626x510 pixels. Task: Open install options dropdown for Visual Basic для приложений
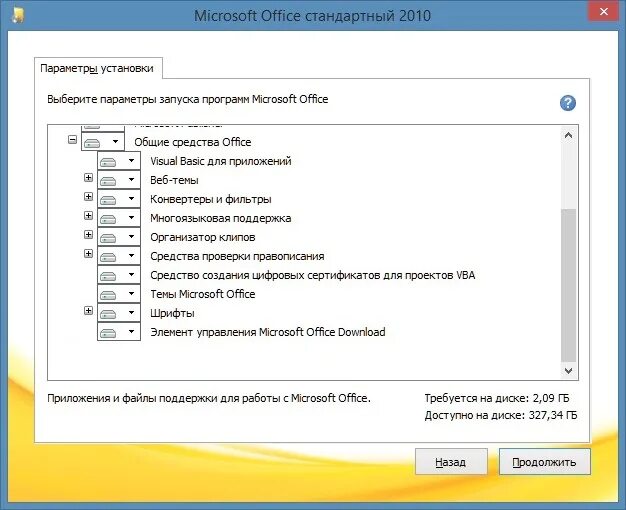tap(119, 161)
